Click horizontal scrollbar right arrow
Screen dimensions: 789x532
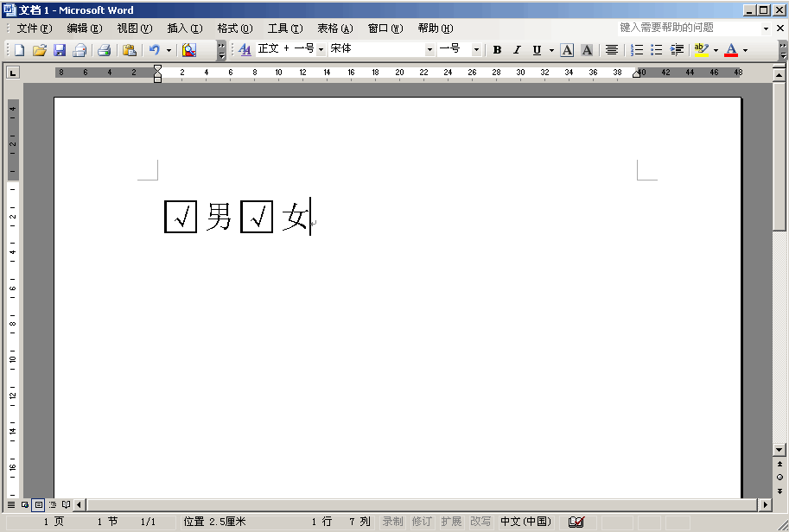pos(766,504)
